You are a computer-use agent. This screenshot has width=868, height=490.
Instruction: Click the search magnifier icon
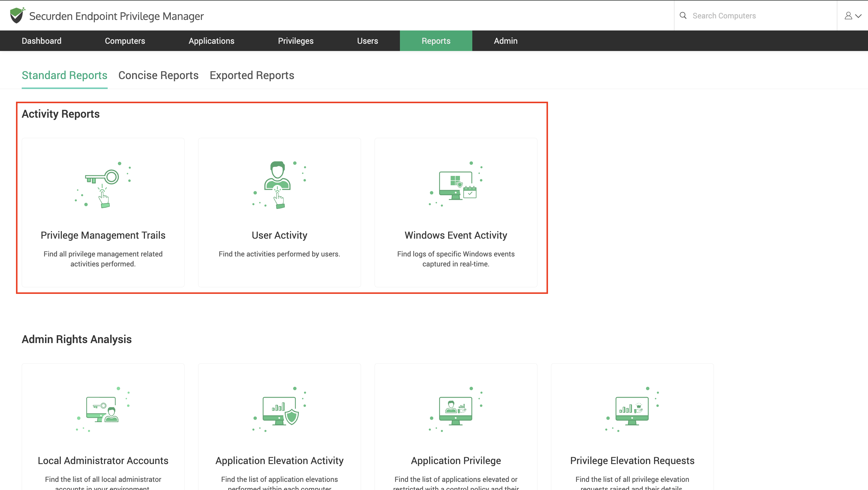tap(683, 15)
